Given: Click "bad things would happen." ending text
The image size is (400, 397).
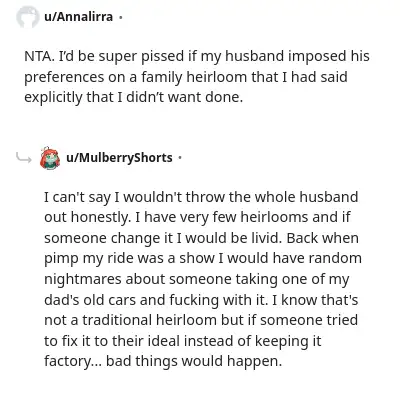Looking at the screenshot, I should (x=194, y=361).
